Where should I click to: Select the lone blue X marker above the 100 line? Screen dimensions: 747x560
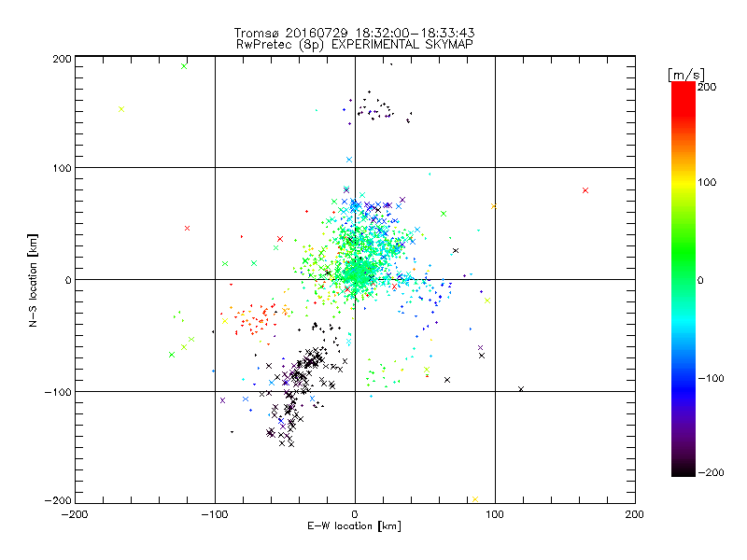pyautogui.click(x=349, y=160)
